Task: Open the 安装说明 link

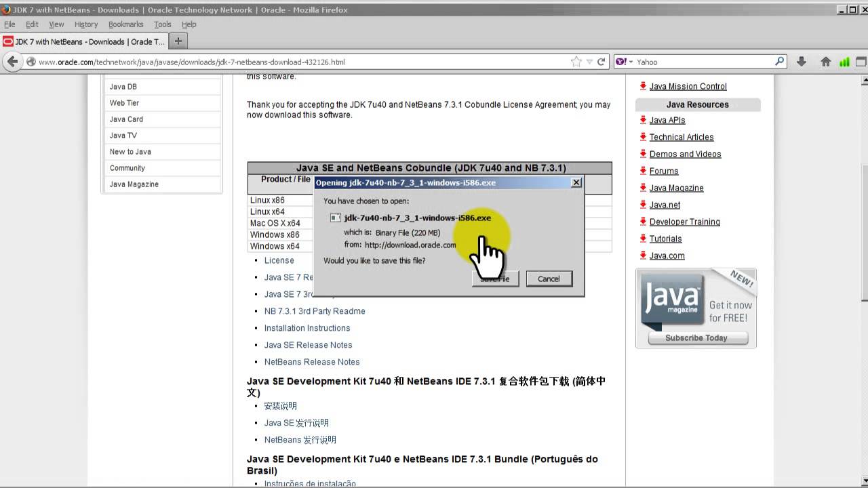Action: click(x=281, y=406)
